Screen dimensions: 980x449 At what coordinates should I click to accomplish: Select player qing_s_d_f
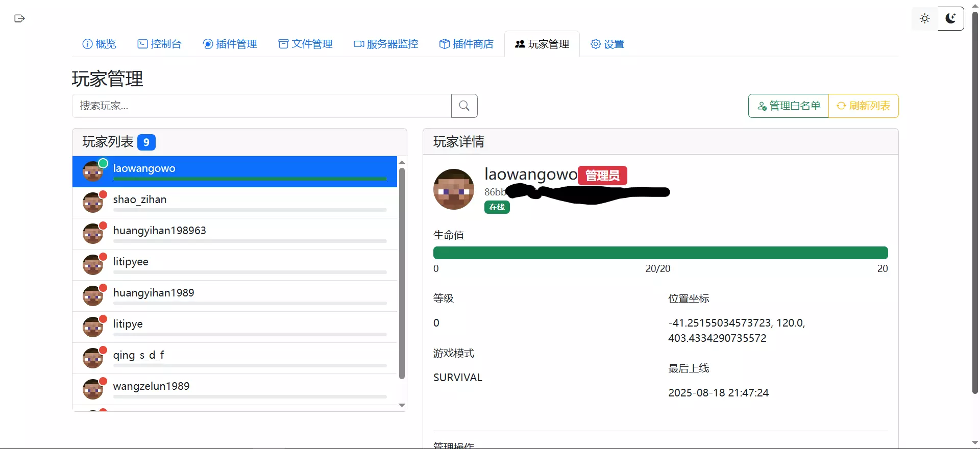[235, 358]
